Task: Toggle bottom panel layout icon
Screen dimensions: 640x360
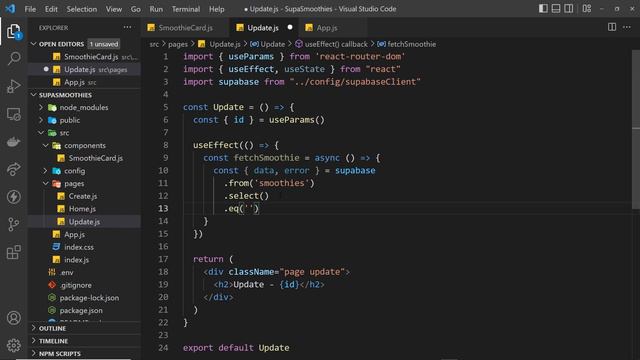Action: [556, 9]
